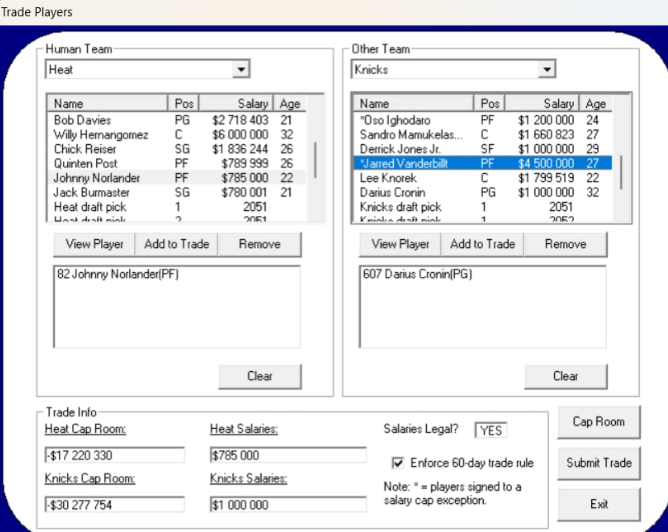Select Darius Cronin in Knicks roster
Image resolution: width=668 pixels, height=532 pixels.
click(483, 193)
